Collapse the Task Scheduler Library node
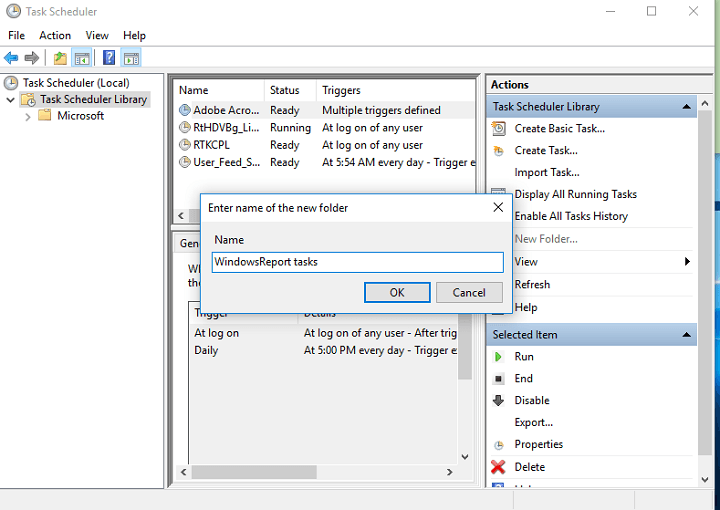720x510 pixels. point(11,100)
